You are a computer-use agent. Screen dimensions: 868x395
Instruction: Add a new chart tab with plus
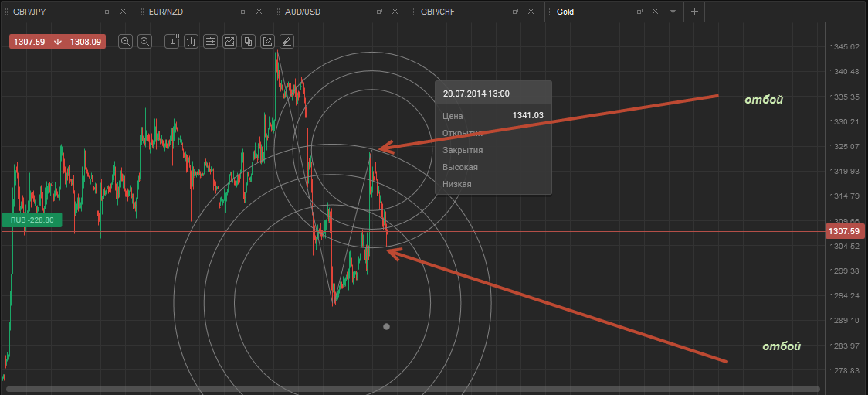pos(694,12)
